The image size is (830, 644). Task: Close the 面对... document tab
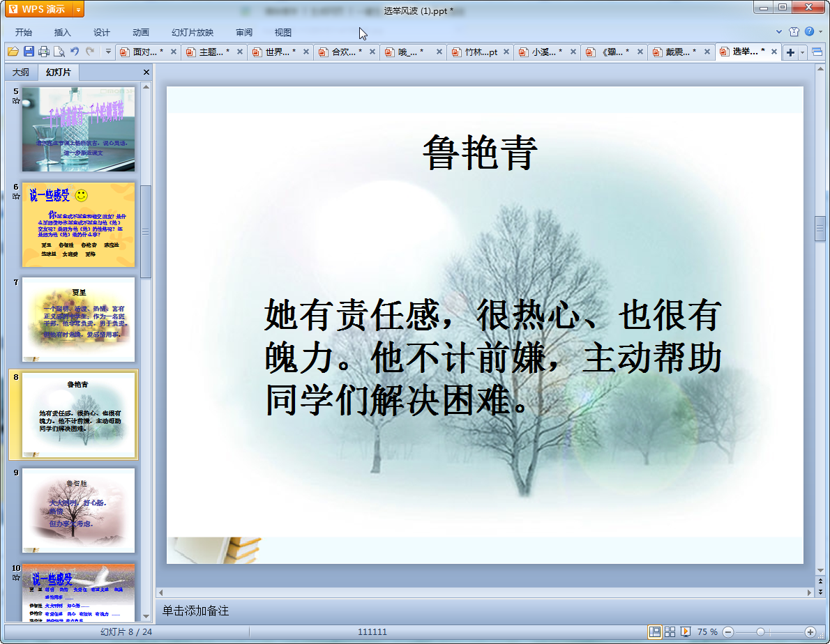pos(173,52)
